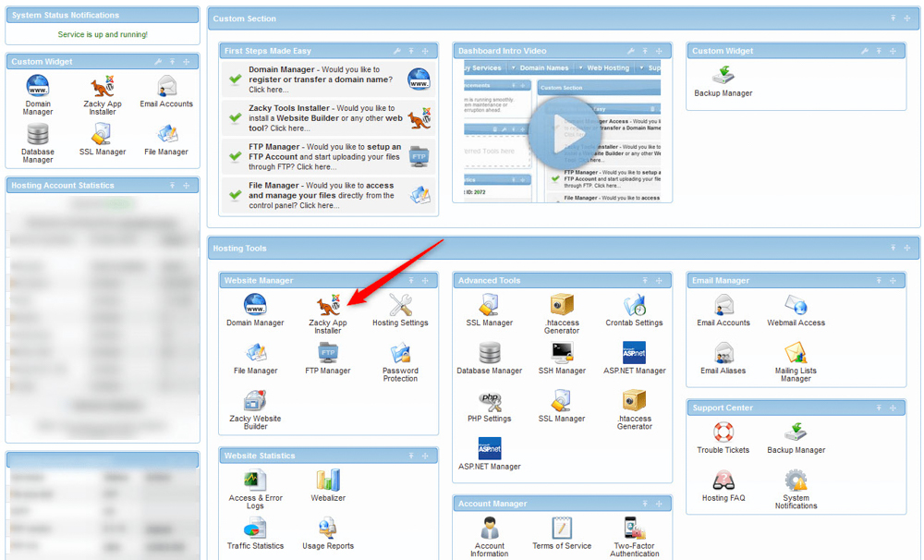Image resolution: width=924 pixels, height=560 pixels.
Task: Play the Dashboard Intro Video
Action: [564, 134]
